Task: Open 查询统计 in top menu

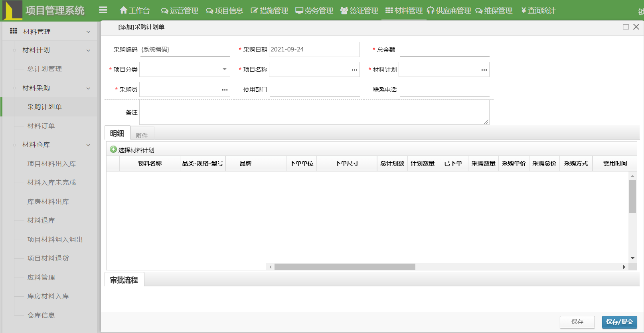Action: (538, 10)
